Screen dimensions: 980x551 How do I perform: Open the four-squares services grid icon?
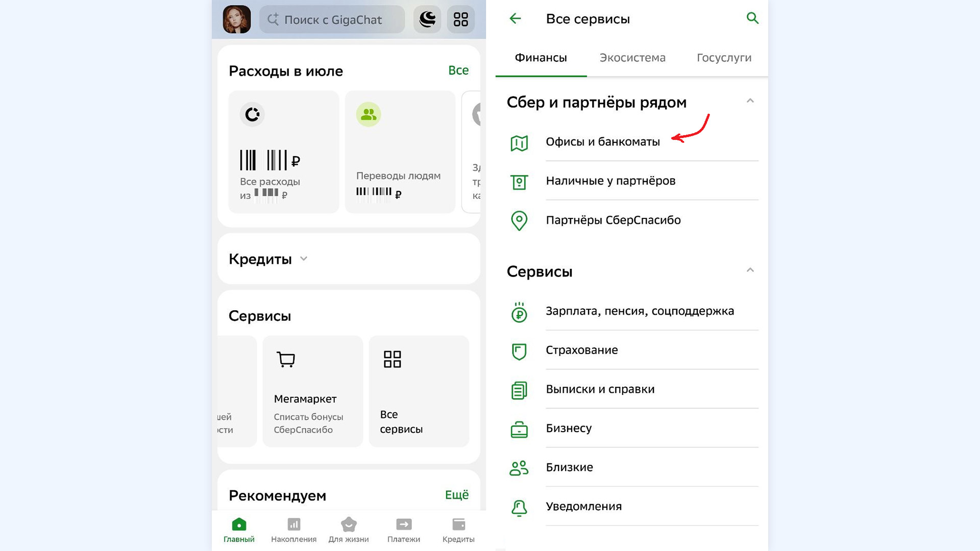click(461, 19)
